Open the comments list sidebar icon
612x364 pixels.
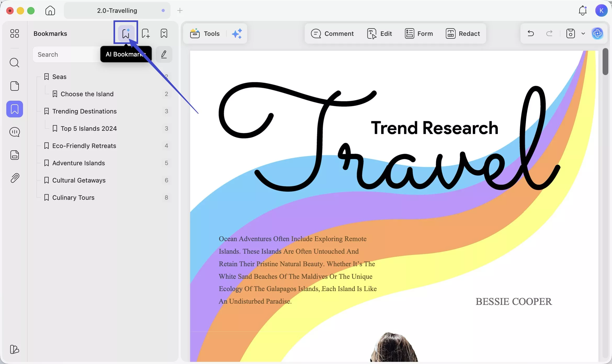(15, 132)
